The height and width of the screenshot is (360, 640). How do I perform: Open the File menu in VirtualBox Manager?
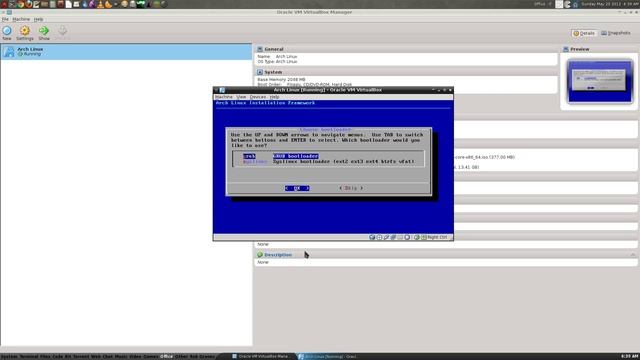click(5, 19)
